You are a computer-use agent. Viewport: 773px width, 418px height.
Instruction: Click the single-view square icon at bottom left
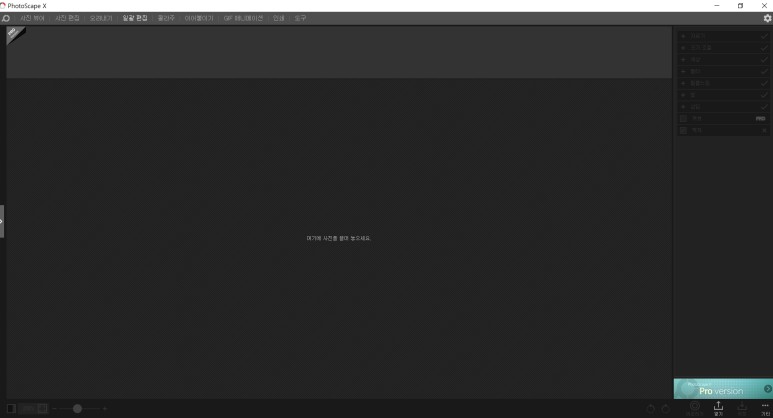(x=11, y=409)
